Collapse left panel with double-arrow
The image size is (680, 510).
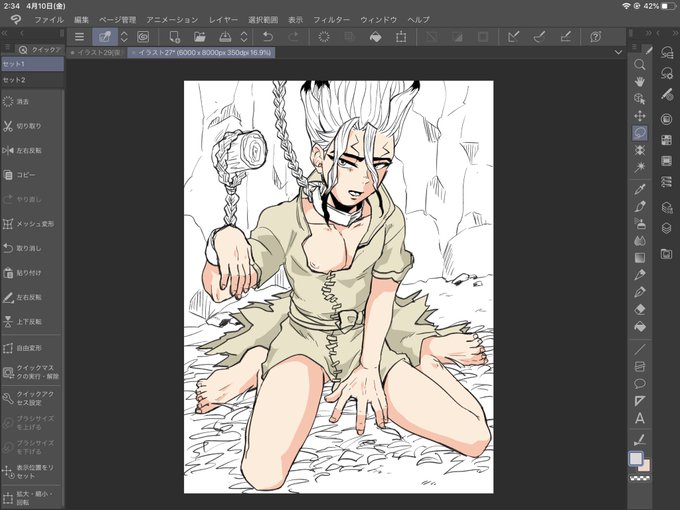[5, 33]
